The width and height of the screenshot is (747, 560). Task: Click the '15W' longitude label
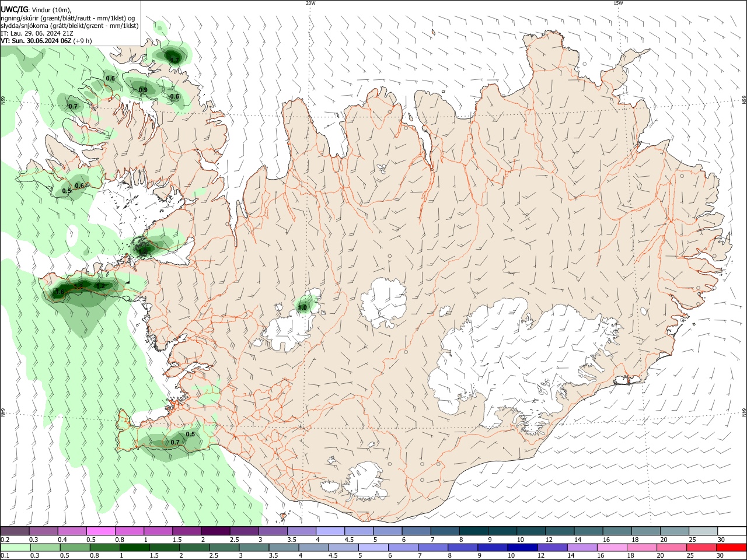pos(618,3)
